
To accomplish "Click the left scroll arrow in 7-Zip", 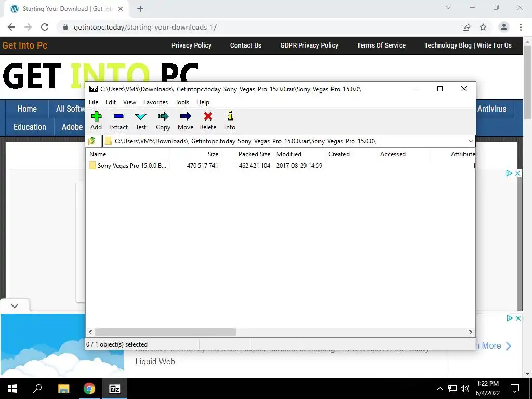I will click(90, 332).
